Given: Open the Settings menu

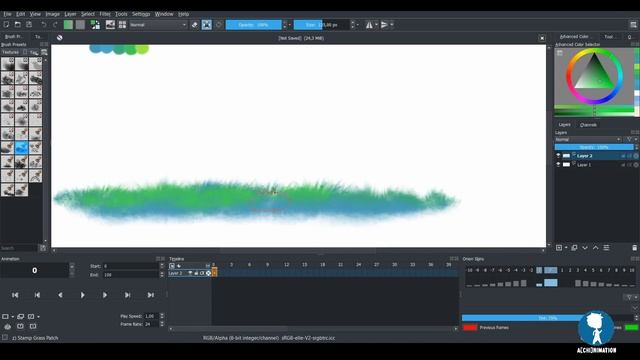Looking at the screenshot, I should (141, 14).
